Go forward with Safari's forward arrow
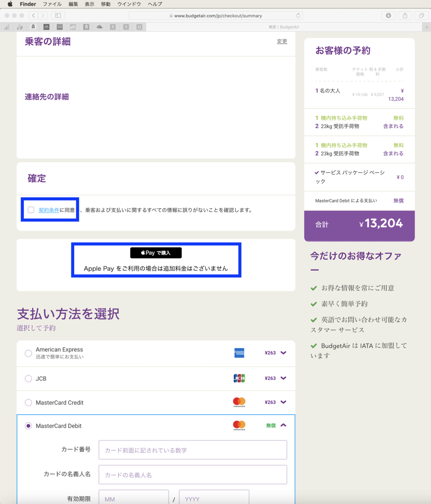Image resolution: width=431 pixels, height=504 pixels. point(43,16)
